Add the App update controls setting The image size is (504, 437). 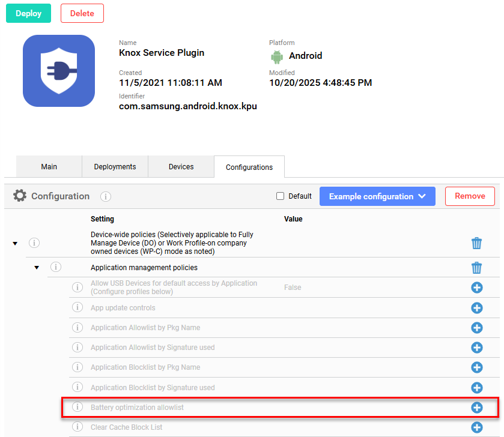click(477, 308)
